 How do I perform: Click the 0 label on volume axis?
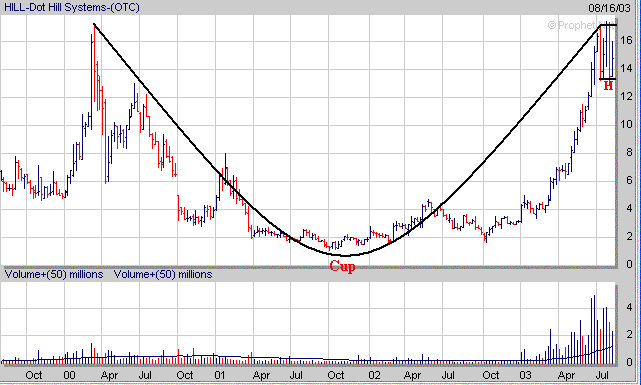(630, 362)
